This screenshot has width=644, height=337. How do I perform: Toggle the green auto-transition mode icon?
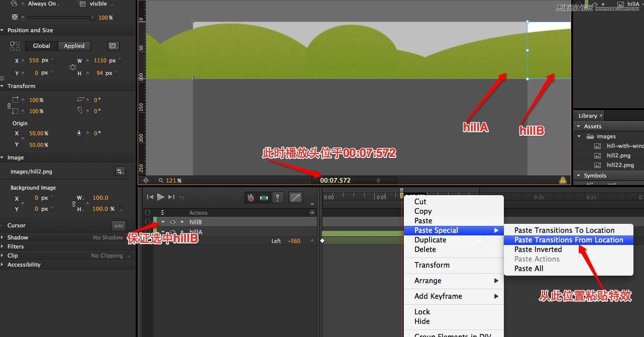click(x=264, y=198)
